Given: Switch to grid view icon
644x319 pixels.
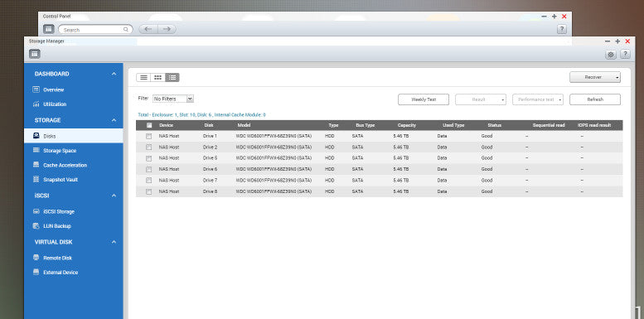Looking at the screenshot, I should 157,77.
